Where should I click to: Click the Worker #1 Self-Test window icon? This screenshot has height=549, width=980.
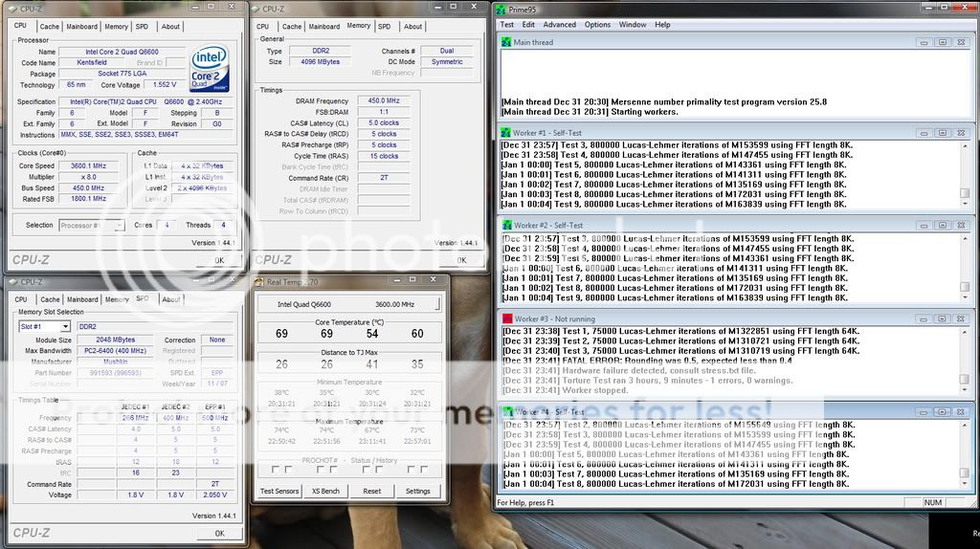(x=506, y=133)
